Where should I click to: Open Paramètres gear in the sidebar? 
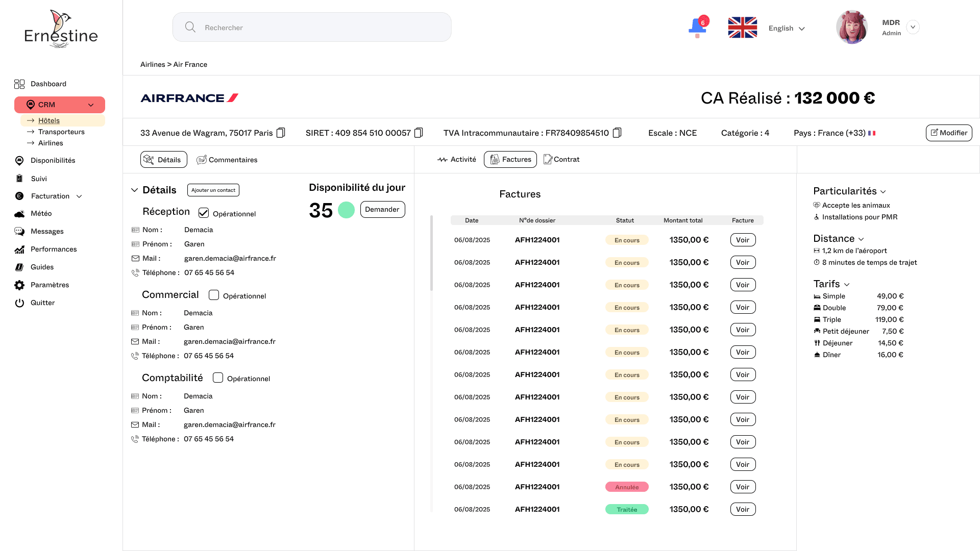tap(19, 285)
